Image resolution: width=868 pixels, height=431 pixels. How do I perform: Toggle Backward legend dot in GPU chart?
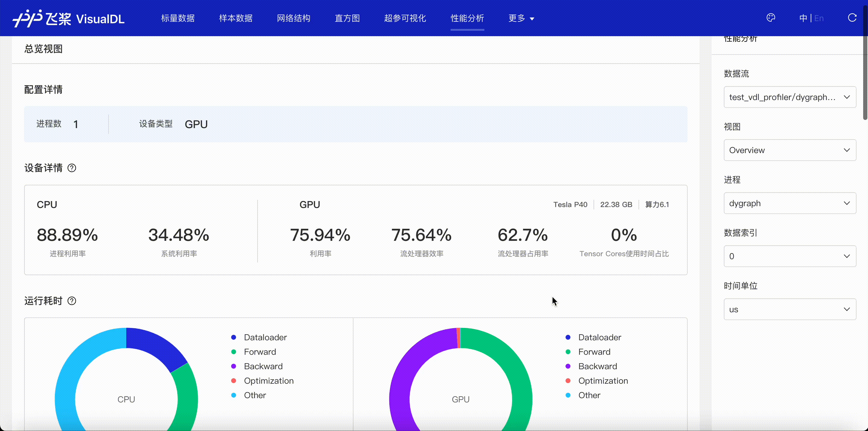coord(568,367)
